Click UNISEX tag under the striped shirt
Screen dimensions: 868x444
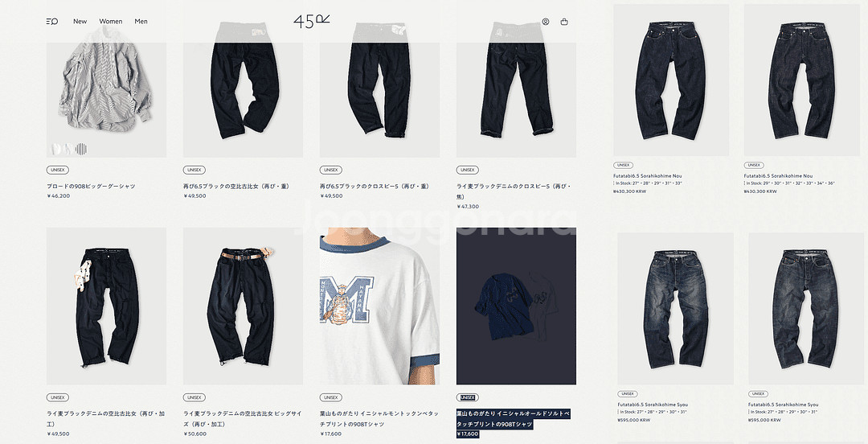tap(58, 171)
